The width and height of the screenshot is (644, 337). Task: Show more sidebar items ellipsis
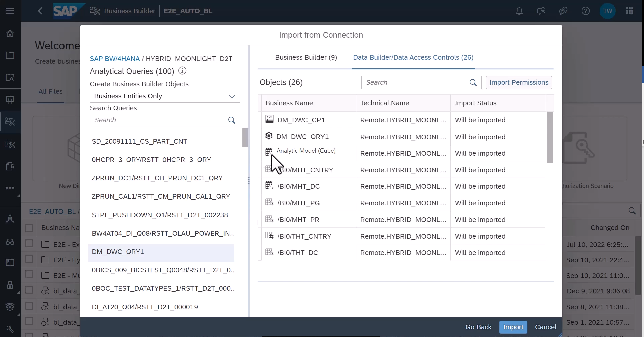point(10,188)
